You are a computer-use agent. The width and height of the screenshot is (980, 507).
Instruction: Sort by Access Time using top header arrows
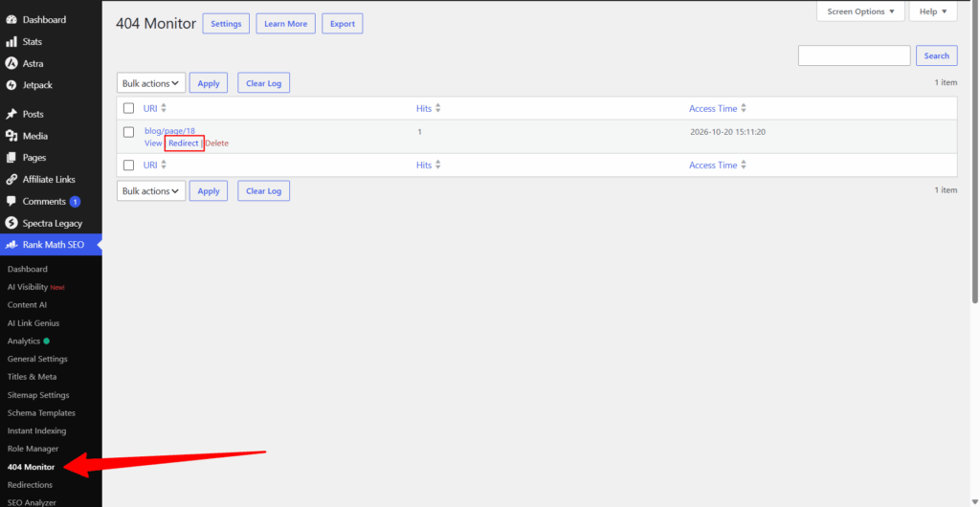coord(743,108)
